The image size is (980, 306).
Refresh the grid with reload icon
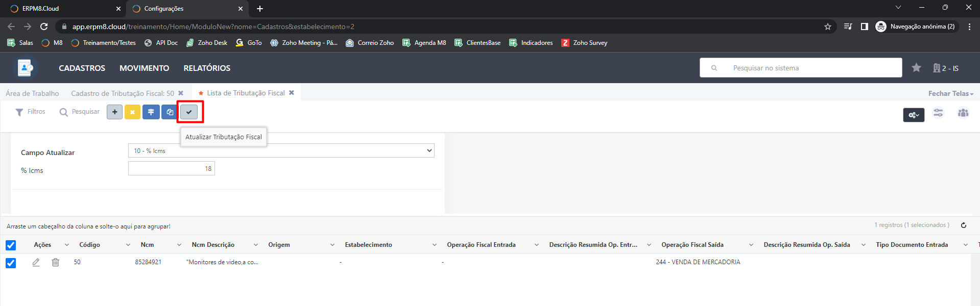pos(964,225)
